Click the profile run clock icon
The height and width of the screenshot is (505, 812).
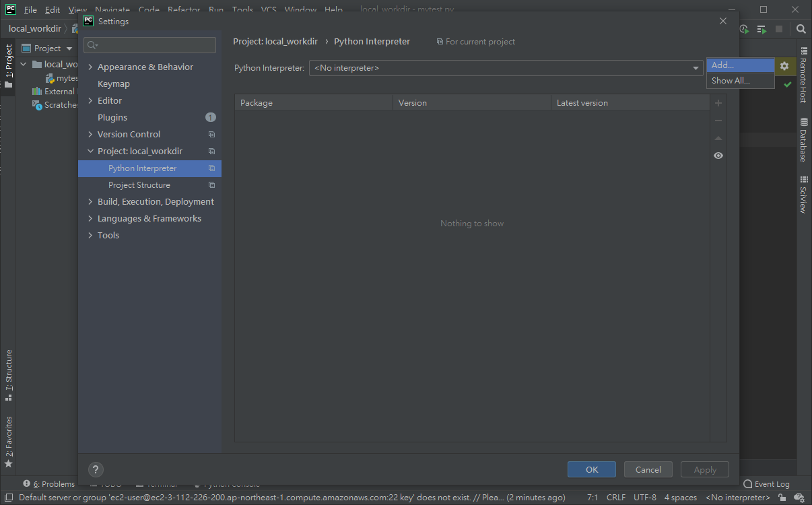[744, 29]
